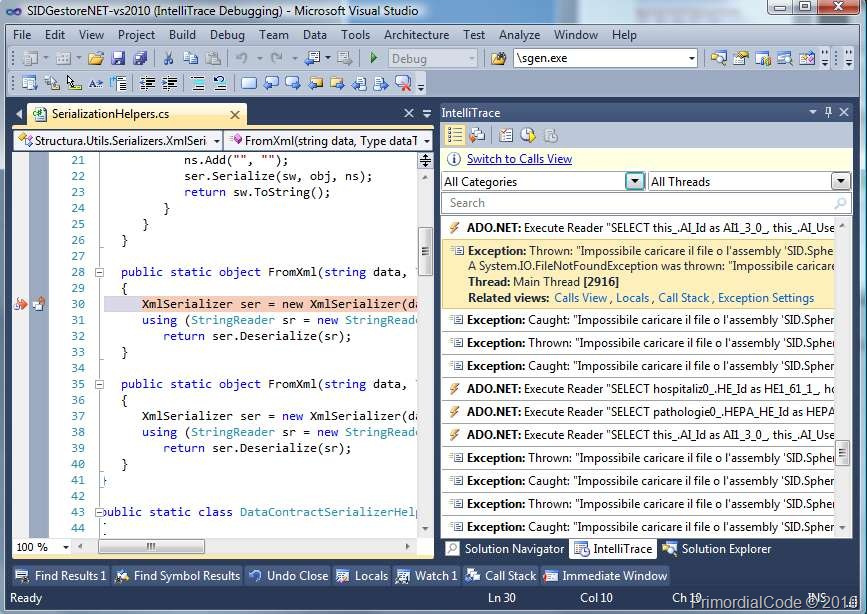Viewport: 867px width, 614px height.
Task: Show IntelliTrace events view icon
Action: pyautogui.click(x=455, y=135)
